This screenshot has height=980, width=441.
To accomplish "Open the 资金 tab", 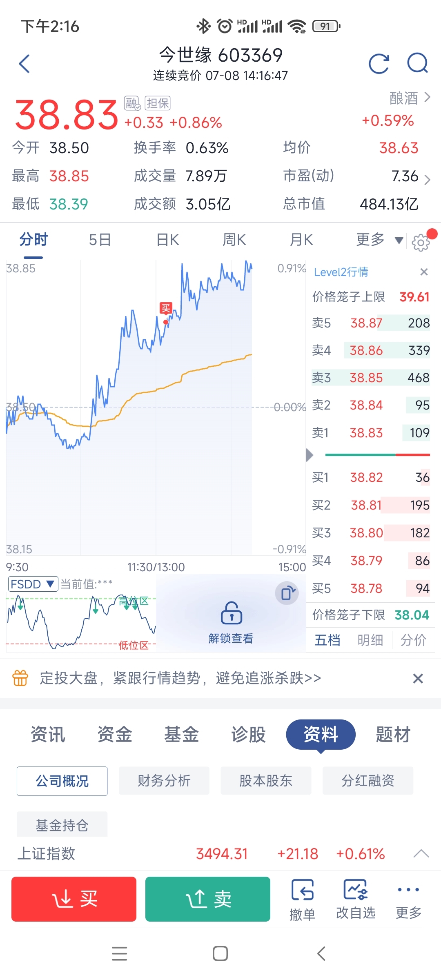I will [115, 735].
